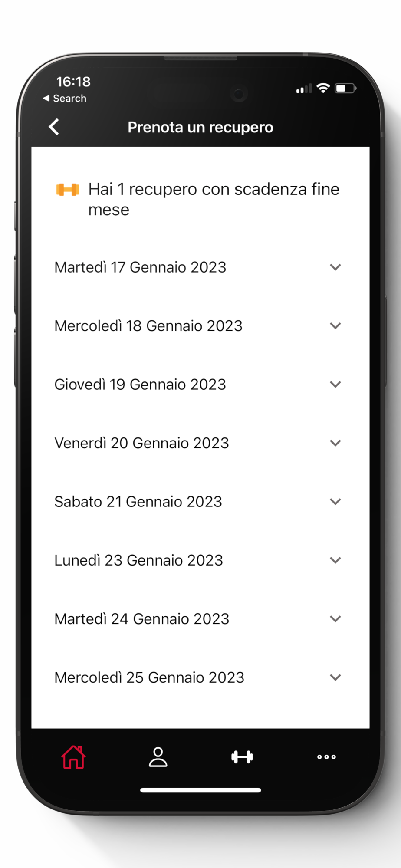Expand Mercoledì 18 Gennaio 2023 chevron
Image resolution: width=401 pixels, height=868 pixels.
335,325
